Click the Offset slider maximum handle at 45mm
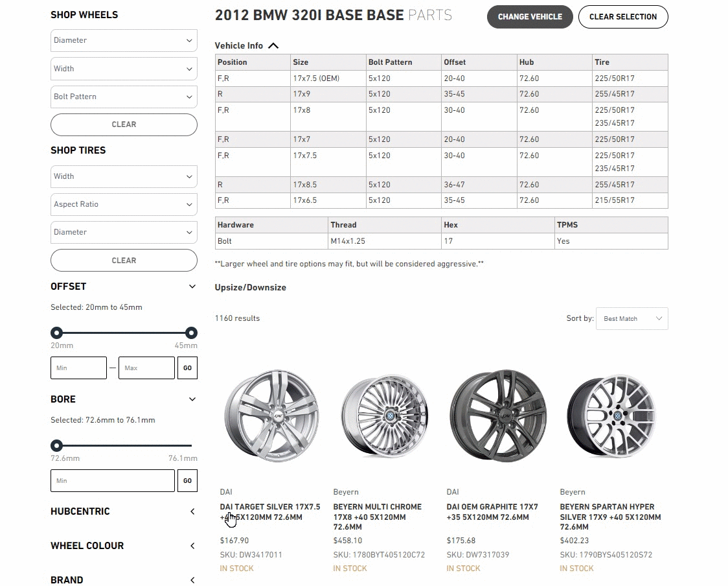 click(191, 333)
